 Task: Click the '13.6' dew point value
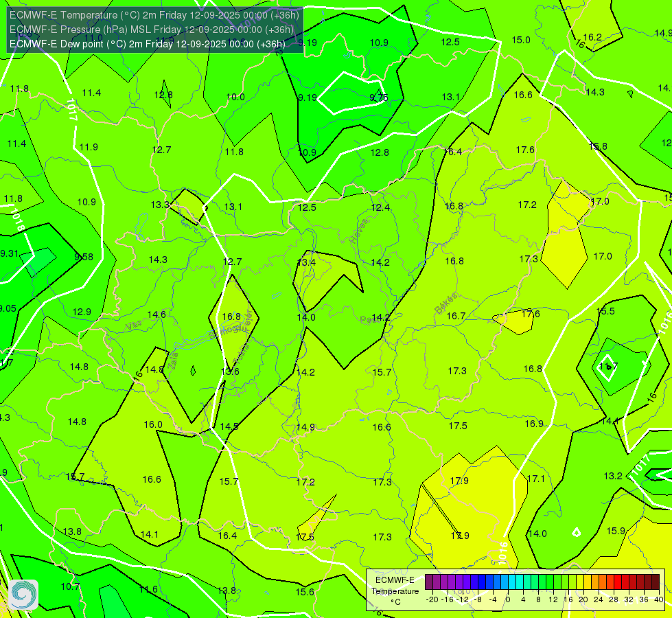(x=230, y=371)
